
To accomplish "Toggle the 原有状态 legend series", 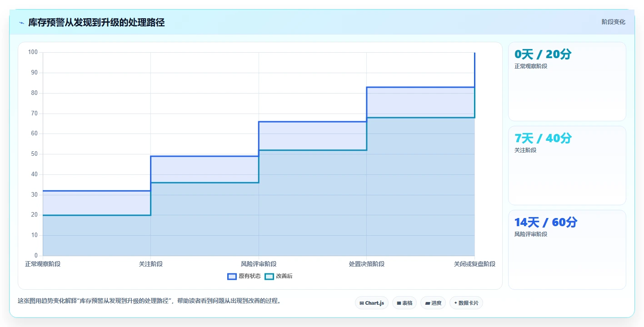I will pos(244,276).
